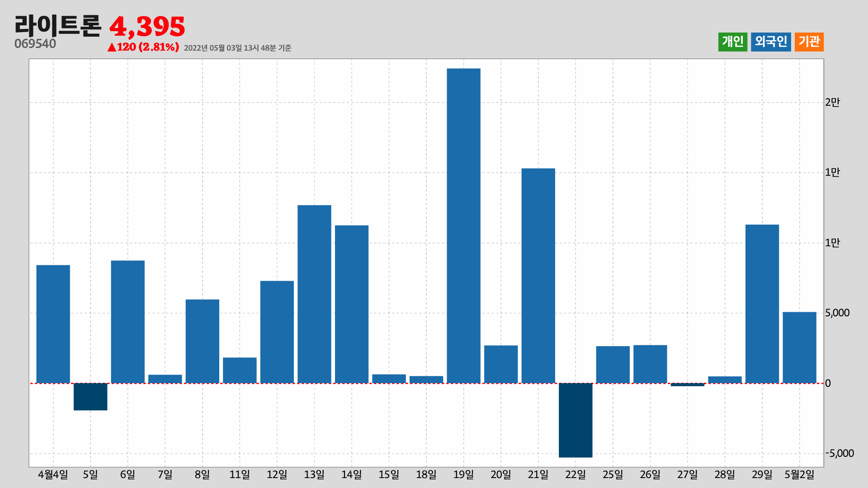
Task: Click the bar for 21일
Action: tap(538, 276)
